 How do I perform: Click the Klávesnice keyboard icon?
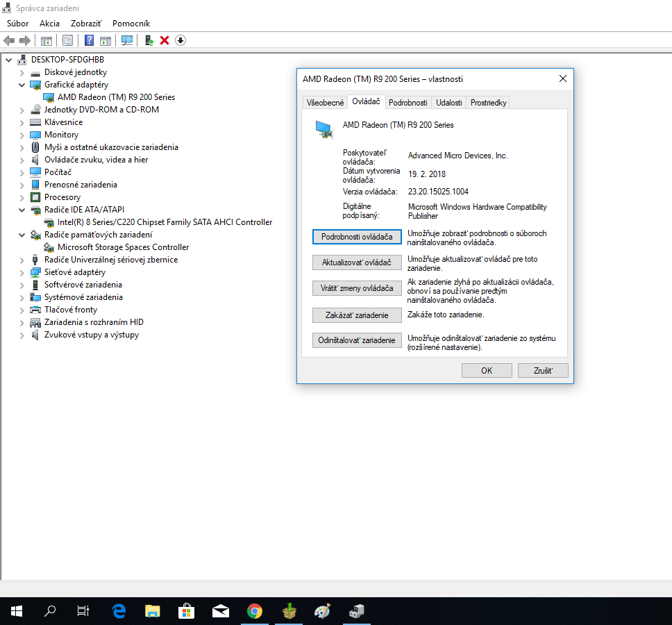35,123
